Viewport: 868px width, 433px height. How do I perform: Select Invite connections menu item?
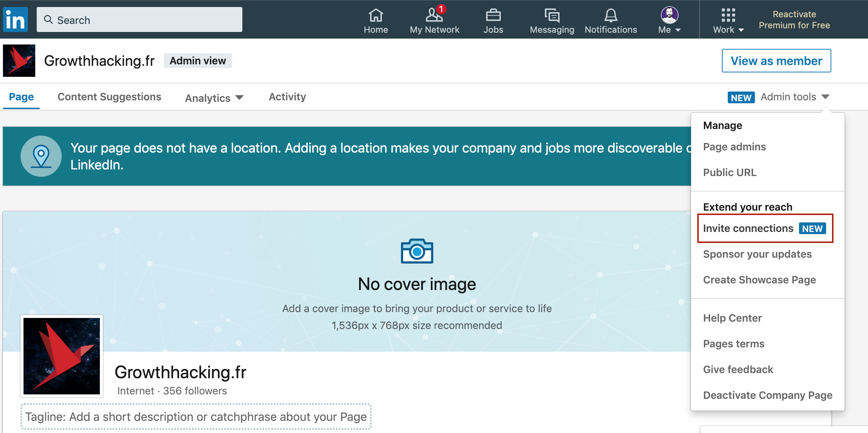(748, 228)
